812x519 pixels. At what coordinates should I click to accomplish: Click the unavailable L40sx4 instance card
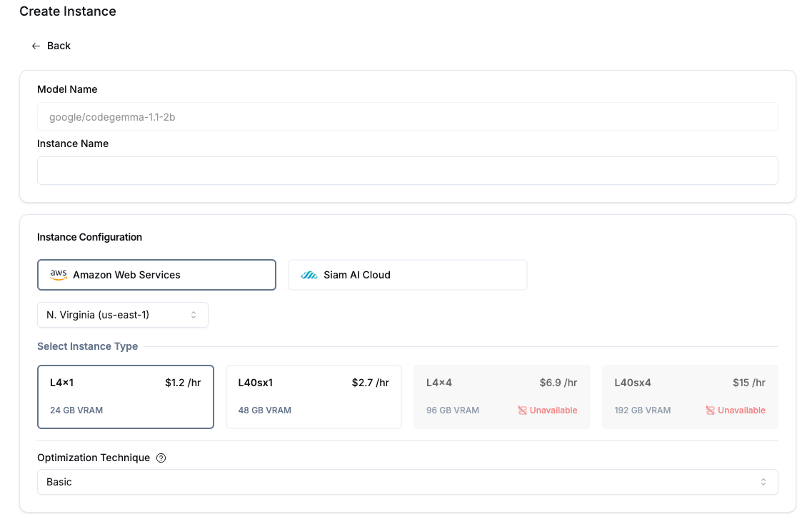click(689, 396)
